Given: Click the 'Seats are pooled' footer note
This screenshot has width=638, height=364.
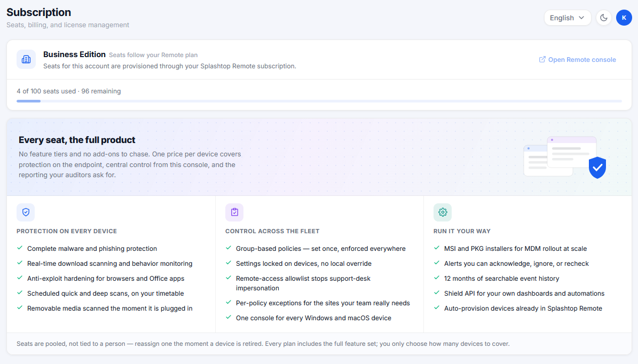Looking at the screenshot, I should point(263,344).
